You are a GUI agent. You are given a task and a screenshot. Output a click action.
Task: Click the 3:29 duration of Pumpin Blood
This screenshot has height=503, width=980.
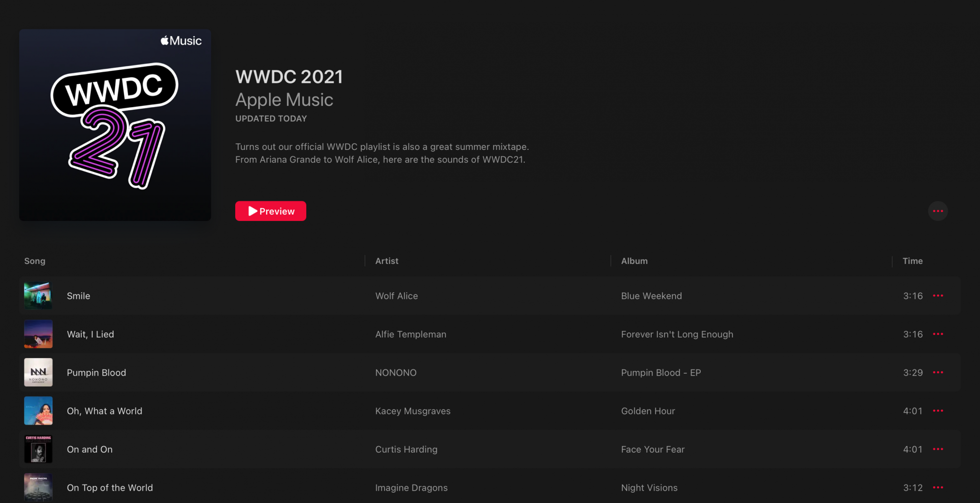pos(913,373)
